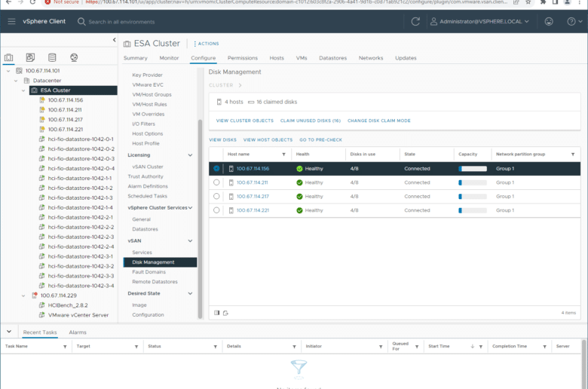Click CHANGE DISK CLAIM MODE

378,121
